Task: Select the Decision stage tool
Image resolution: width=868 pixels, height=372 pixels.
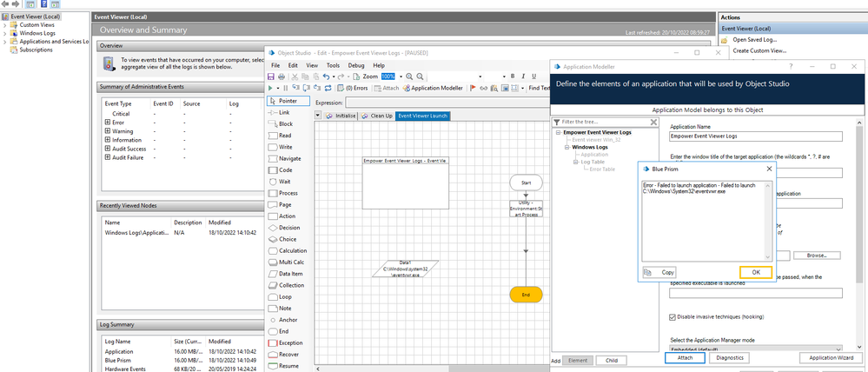Action: (x=282, y=228)
